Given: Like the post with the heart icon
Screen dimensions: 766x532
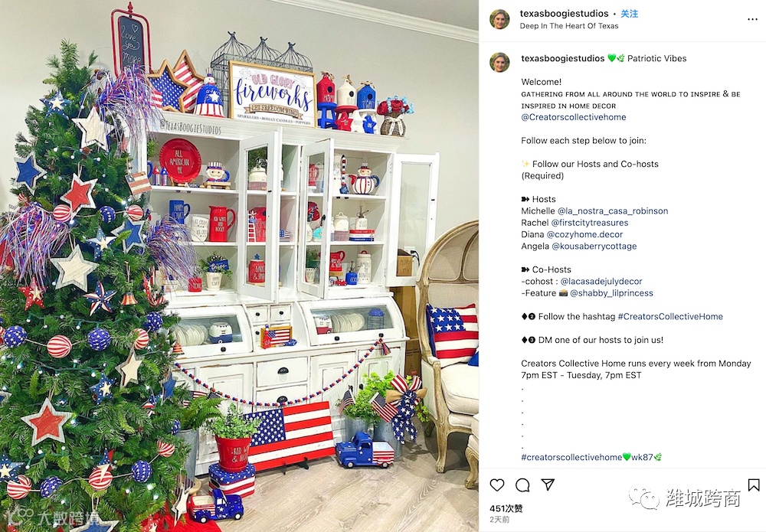Looking at the screenshot, I should click(x=497, y=485).
